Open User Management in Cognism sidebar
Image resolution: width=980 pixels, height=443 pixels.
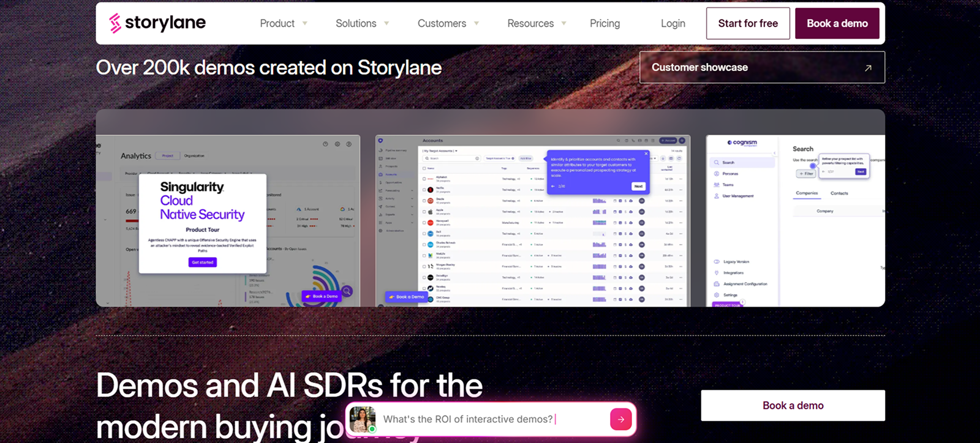click(x=734, y=196)
